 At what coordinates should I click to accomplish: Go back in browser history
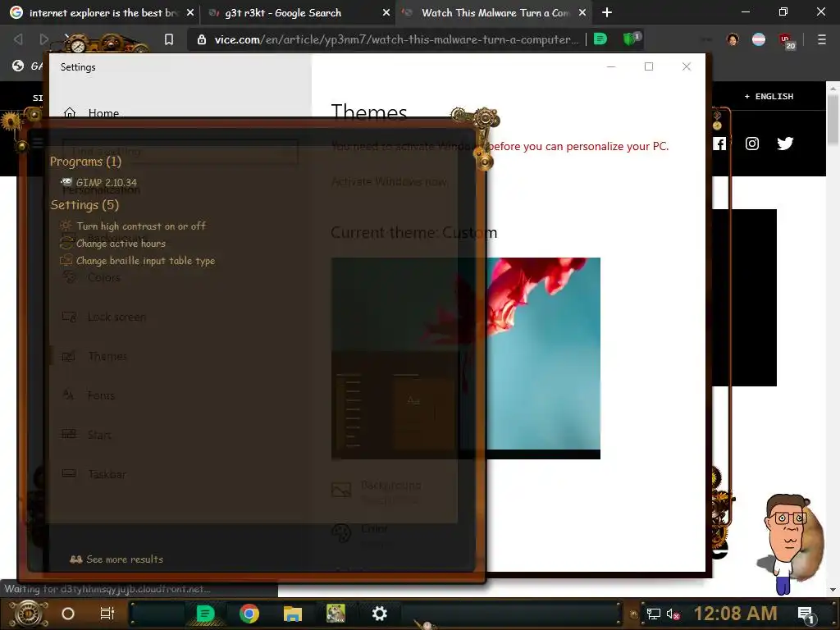(x=18, y=39)
